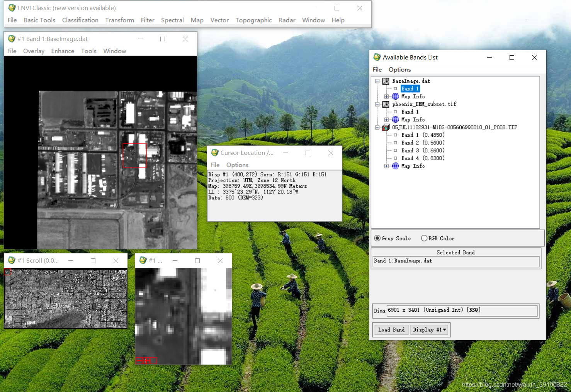Viewport: 571px width, 392px height.
Task: Click the Selected Band text field
Action: [456, 261]
